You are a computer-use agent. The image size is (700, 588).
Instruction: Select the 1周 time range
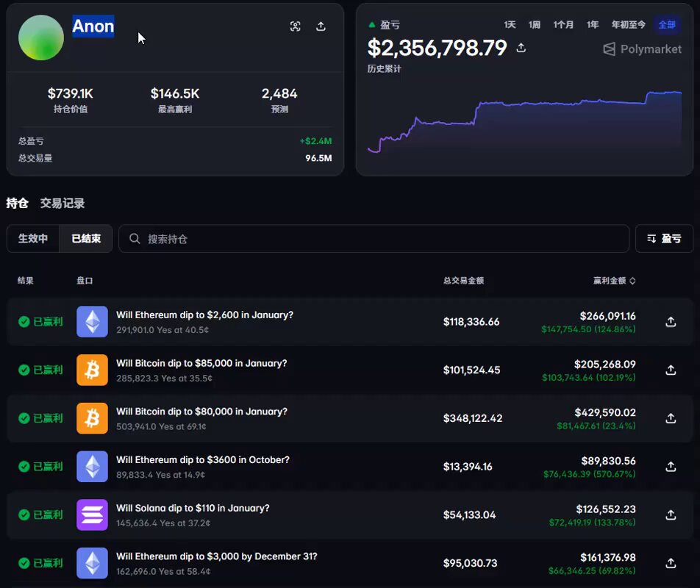[535, 24]
